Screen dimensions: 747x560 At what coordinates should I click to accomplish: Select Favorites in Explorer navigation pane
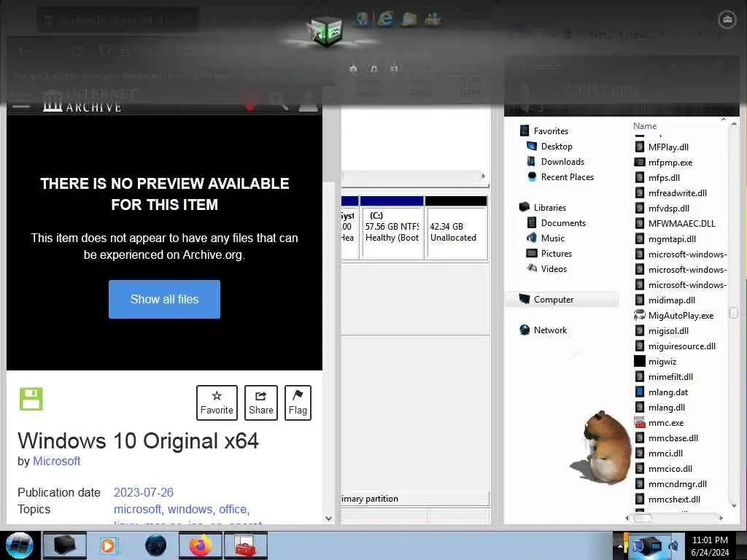[550, 131]
